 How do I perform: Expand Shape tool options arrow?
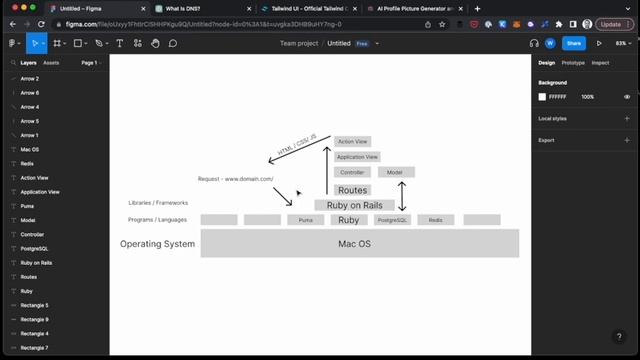click(86, 44)
